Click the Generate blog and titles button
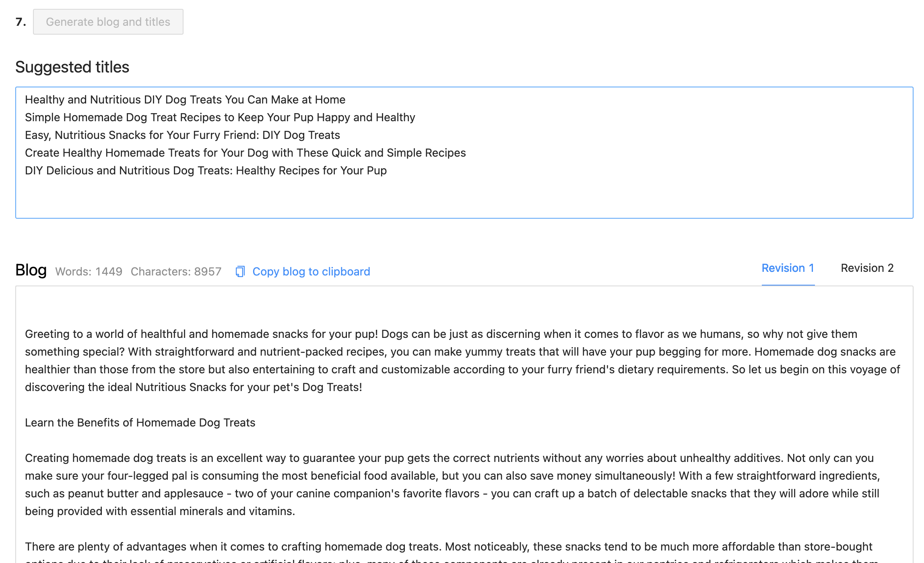924x563 pixels. point(108,22)
